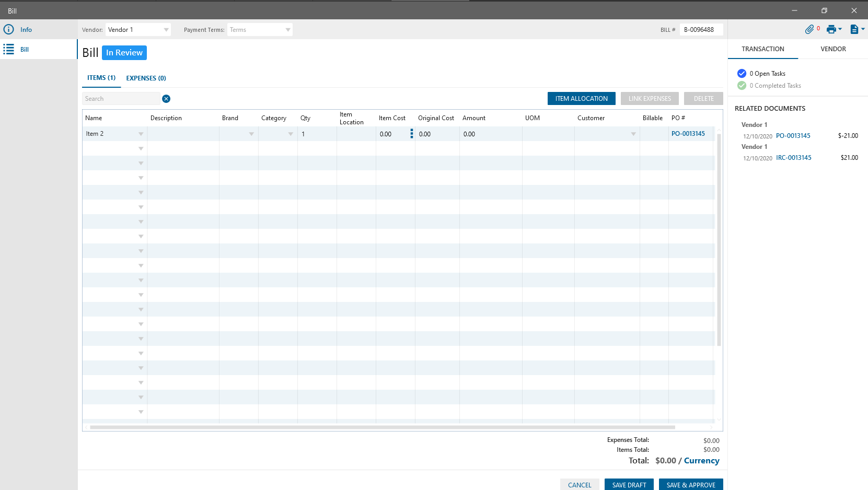This screenshot has height=490, width=868.
Task: Open the Name dropdown for Item 2
Action: point(141,134)
